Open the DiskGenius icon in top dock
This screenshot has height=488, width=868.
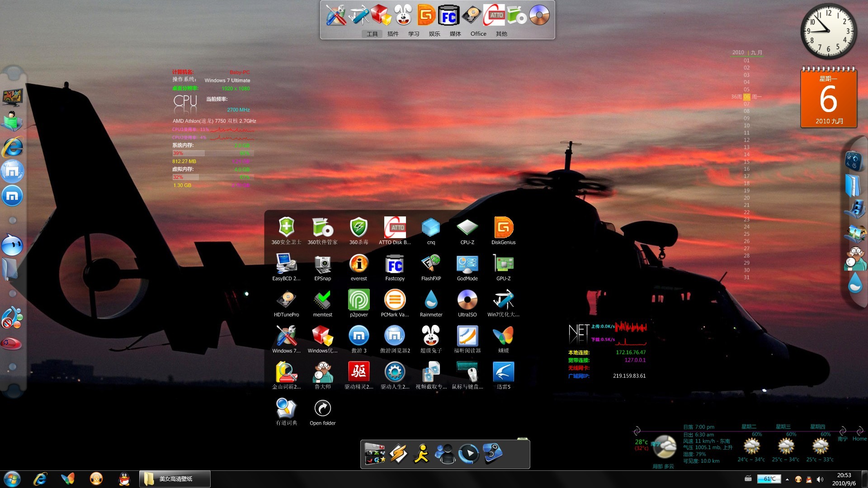(x=426, y=15)
